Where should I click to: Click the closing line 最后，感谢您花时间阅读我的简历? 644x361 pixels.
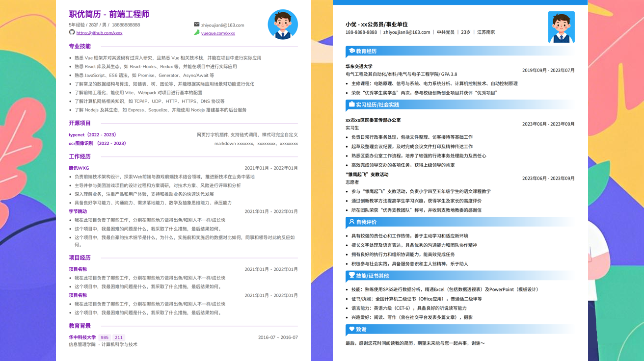click(x=415, y=343)
